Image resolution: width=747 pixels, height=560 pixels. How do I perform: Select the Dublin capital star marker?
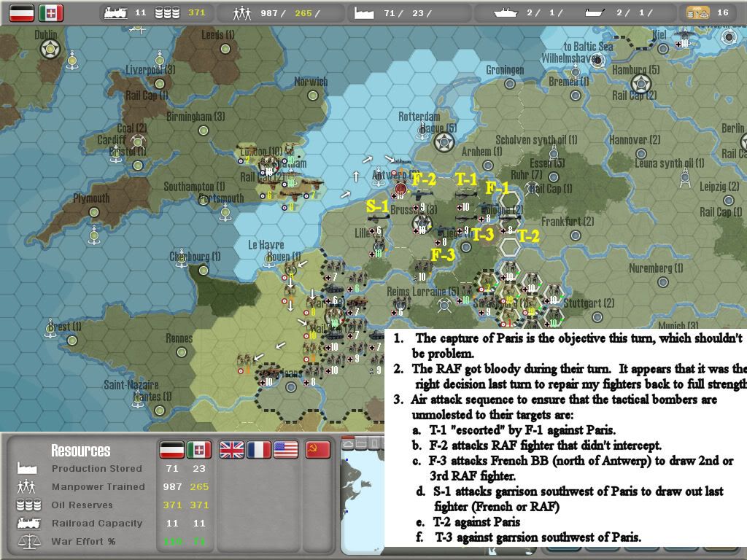[x=50, y=49]
